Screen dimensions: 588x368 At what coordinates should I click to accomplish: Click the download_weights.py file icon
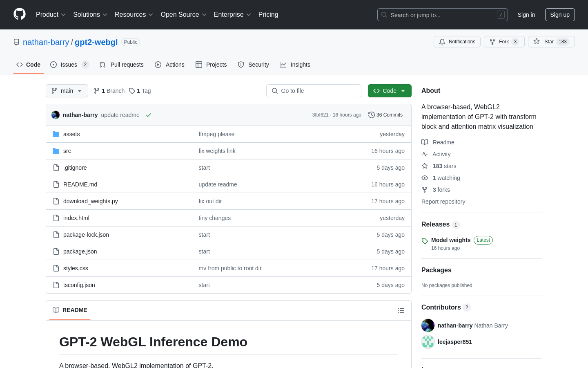point(56,201)
